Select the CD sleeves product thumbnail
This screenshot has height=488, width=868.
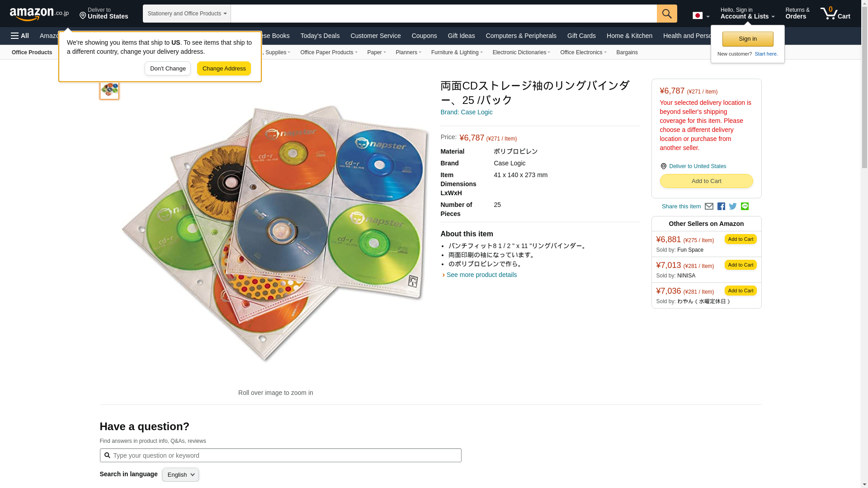tap(109, 89)
